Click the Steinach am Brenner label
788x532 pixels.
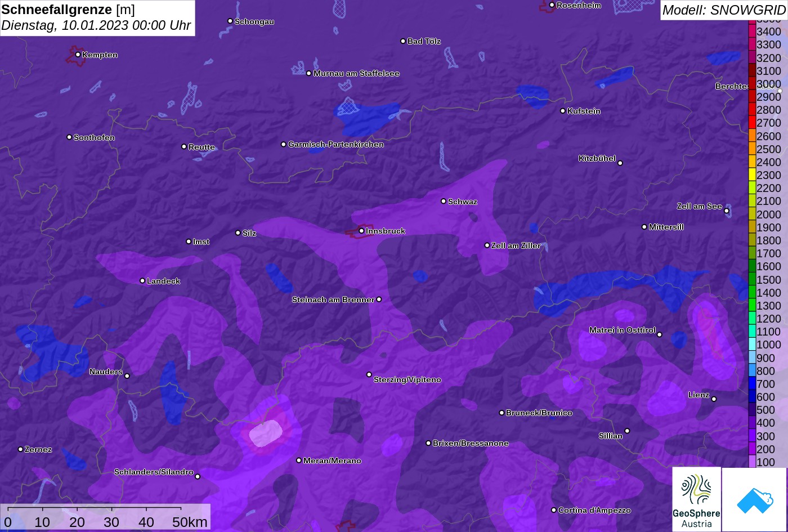pos(333,299)
